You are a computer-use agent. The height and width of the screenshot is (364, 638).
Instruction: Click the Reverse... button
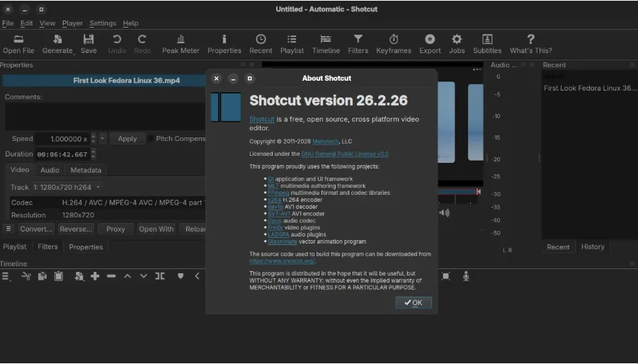[76, 229]
